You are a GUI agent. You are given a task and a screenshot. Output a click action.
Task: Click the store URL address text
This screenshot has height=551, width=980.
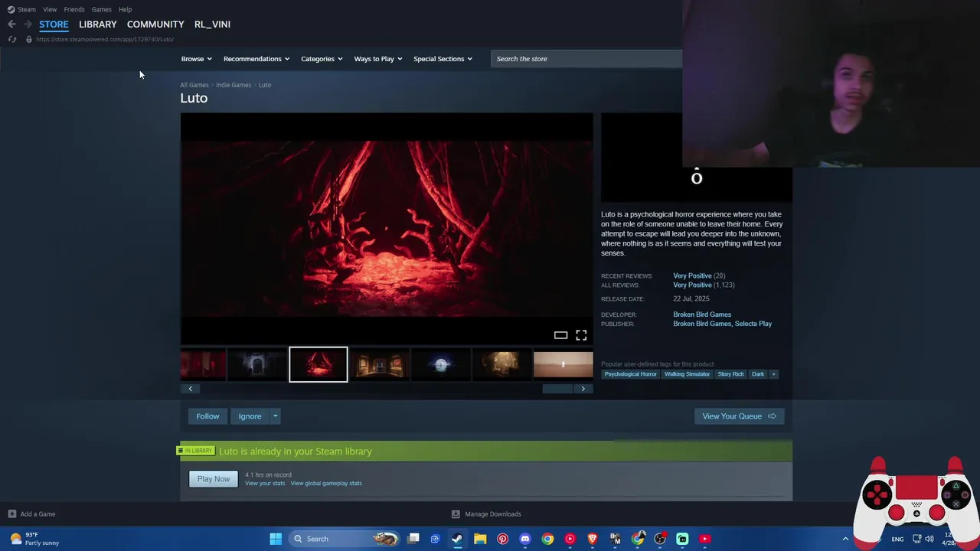pos(105,39)
